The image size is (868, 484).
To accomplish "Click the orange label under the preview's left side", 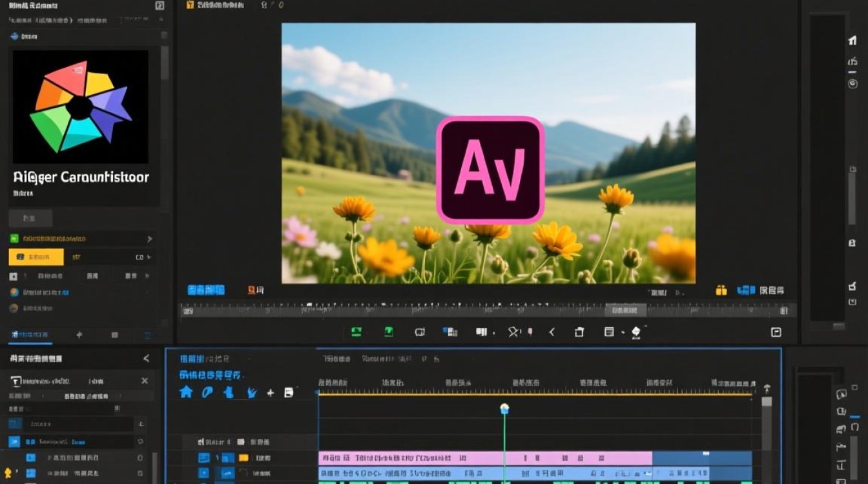I will pos(256,290).
